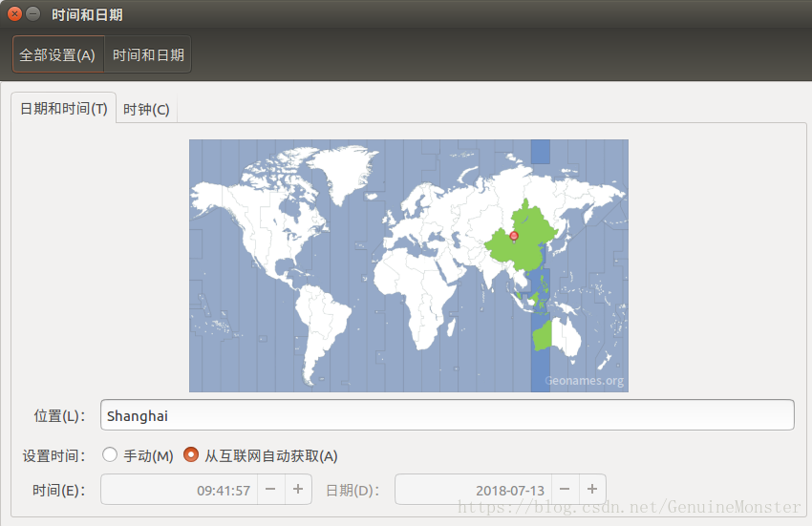Increase the time with the plus button
The image size is (812, 526).
click(x=298, y=489)
